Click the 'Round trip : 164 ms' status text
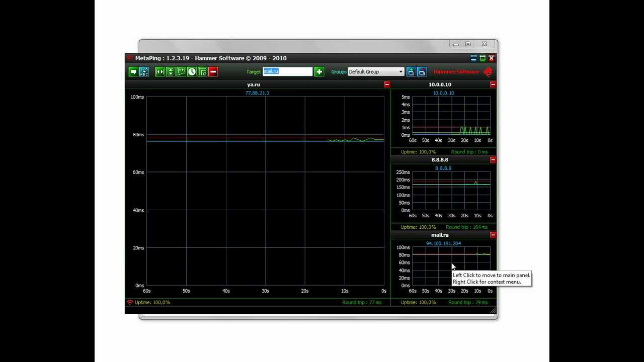Viewport: 644px width, 362px height. 467,227
